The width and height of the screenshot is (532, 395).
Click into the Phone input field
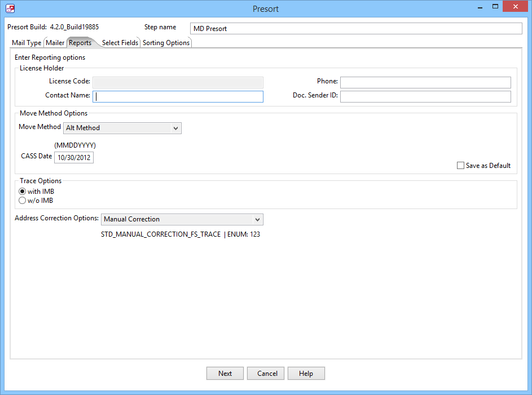click(x=425, y=82)
